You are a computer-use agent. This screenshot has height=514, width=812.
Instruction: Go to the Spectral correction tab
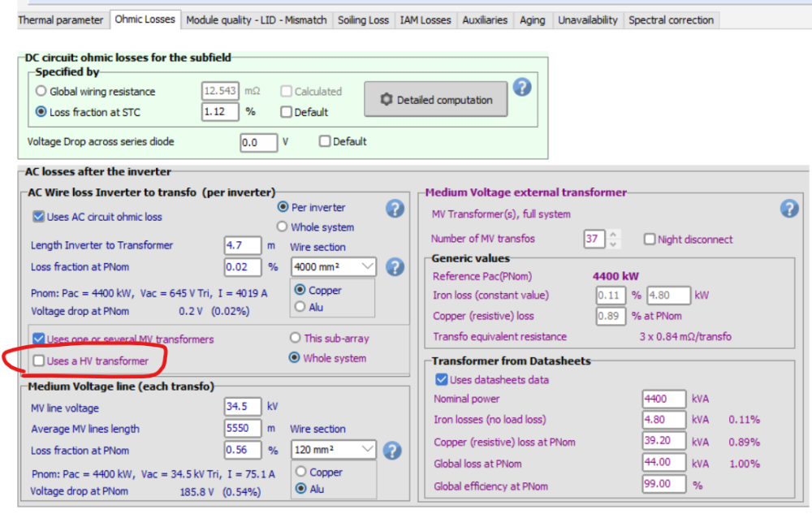[671, 19]
